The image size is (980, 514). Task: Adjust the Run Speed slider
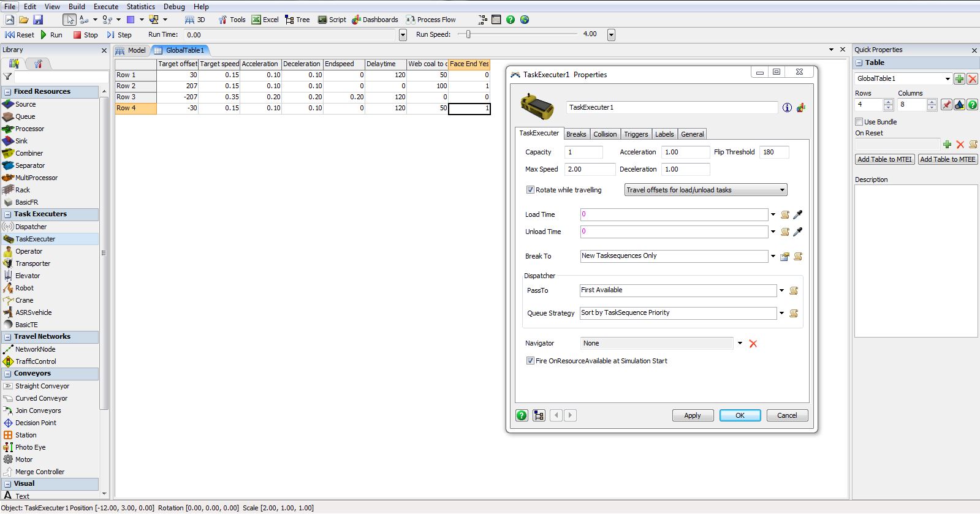pos(468,34)
